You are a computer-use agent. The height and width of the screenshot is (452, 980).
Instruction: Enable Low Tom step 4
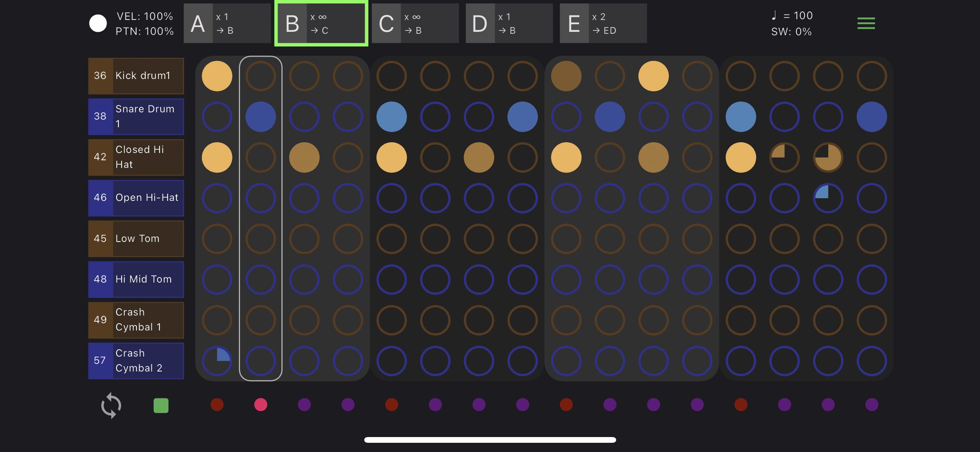pyautogui.click(x=348, y=238)
